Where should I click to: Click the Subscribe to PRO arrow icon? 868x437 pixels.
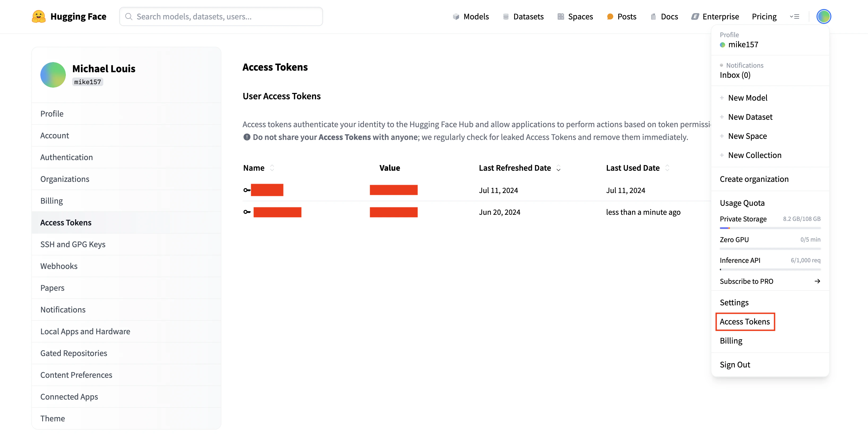point(818,281)
